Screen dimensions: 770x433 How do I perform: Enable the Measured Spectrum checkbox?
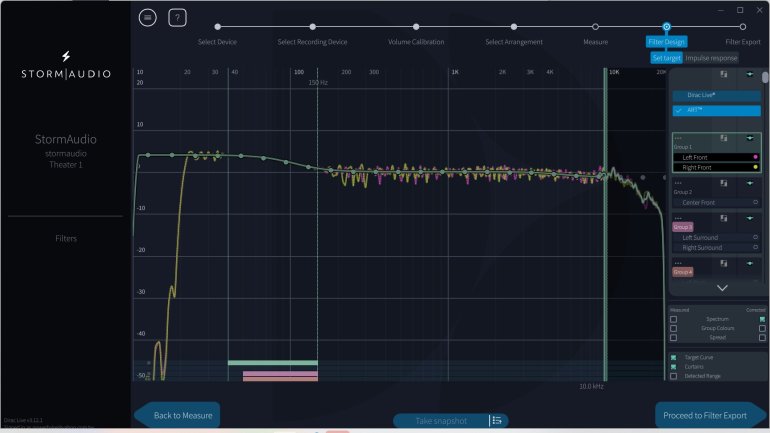pyautogui.click(x=673, y=319)
